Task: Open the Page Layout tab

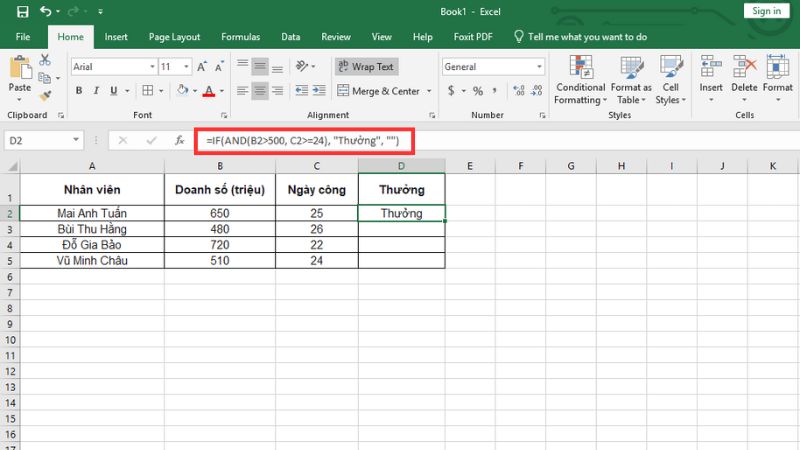Action: click(174, 37)
